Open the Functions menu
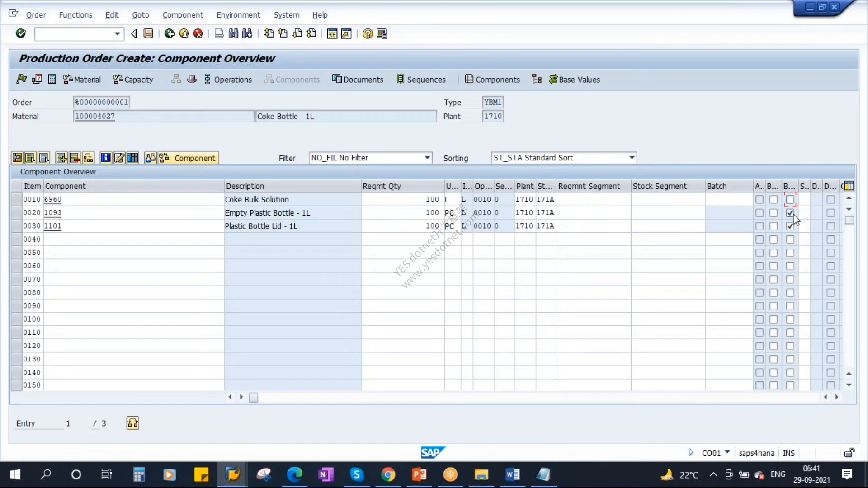Viewport: 868px width, 488px height. 75,15
